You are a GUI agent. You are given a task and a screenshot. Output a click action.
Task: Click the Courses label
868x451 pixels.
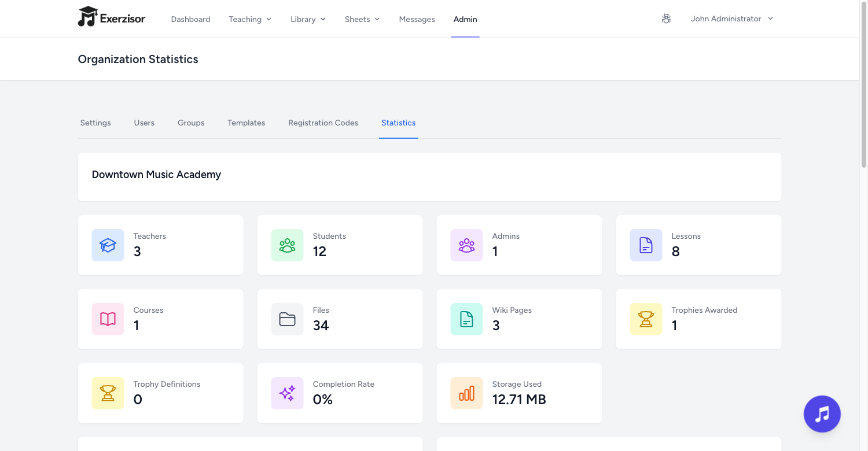(x=148, y=310)
